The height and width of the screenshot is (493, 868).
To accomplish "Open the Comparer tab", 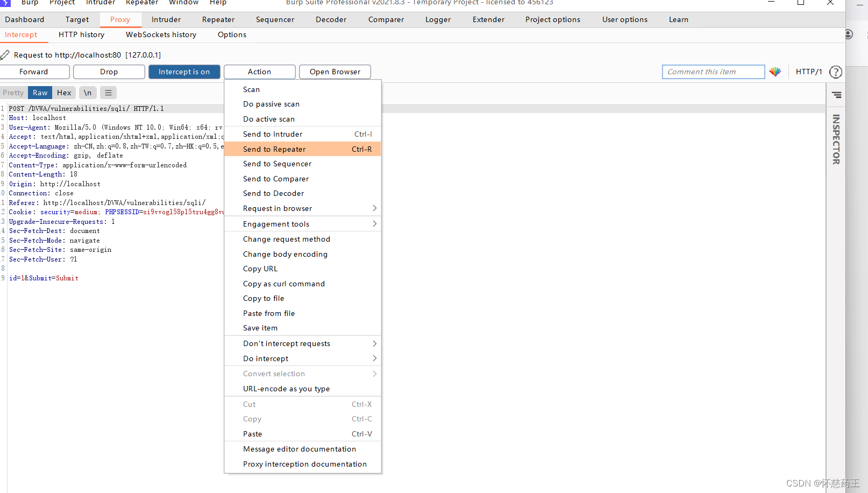I will tap(386, 19).
